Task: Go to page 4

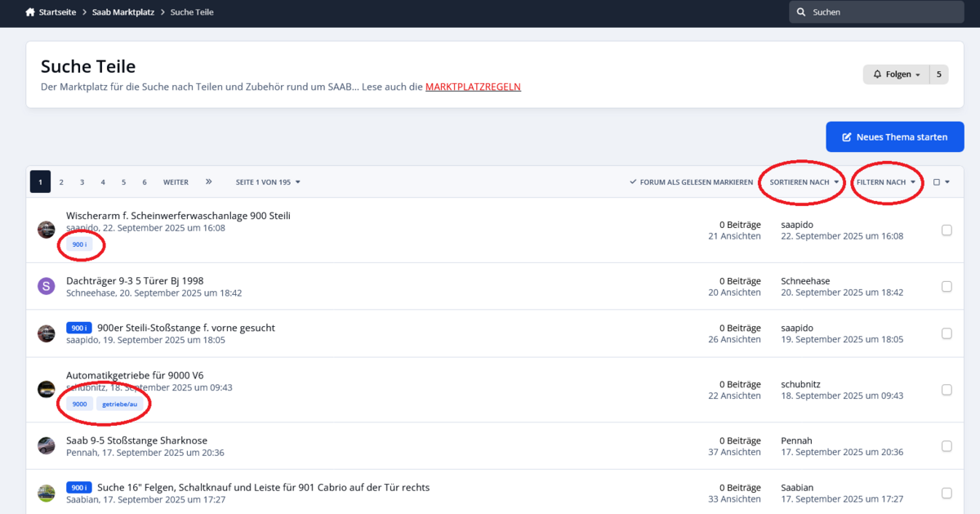Action: point(103,182)
